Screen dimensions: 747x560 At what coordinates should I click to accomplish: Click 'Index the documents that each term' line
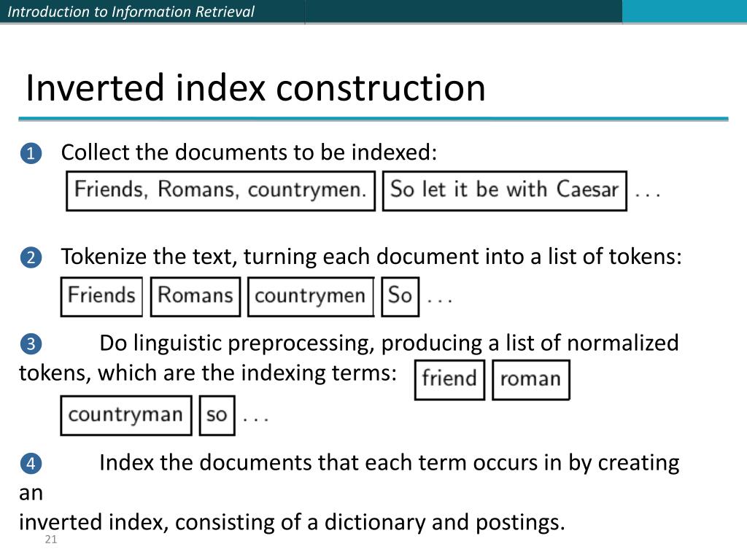pyautogui.click(x=390, y=463)
